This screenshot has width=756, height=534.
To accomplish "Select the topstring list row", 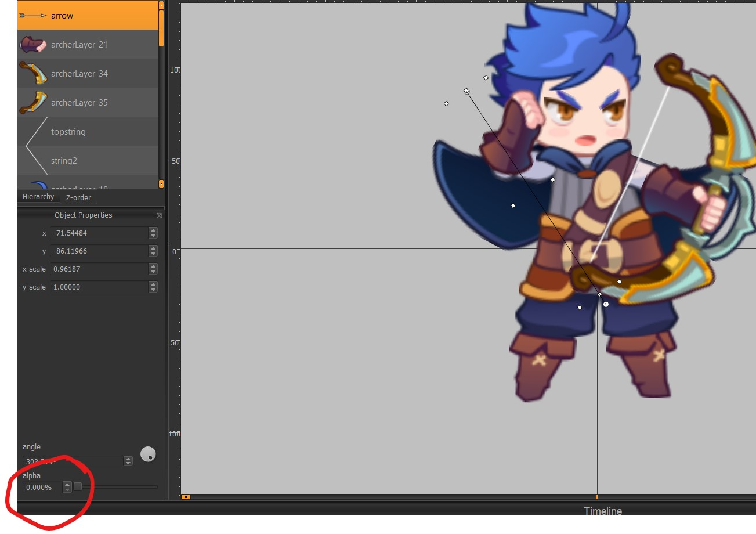I will point(88,131).
